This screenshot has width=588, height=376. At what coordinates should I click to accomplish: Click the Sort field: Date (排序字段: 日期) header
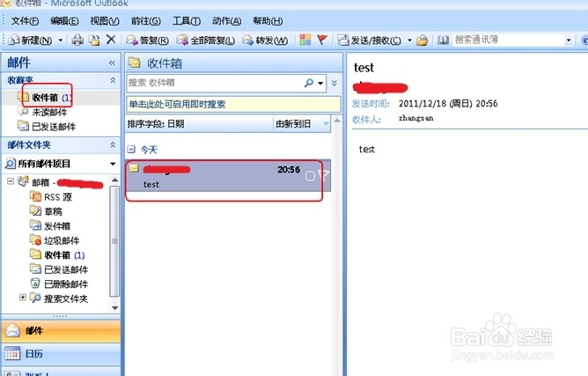click(x=199, y=124)
